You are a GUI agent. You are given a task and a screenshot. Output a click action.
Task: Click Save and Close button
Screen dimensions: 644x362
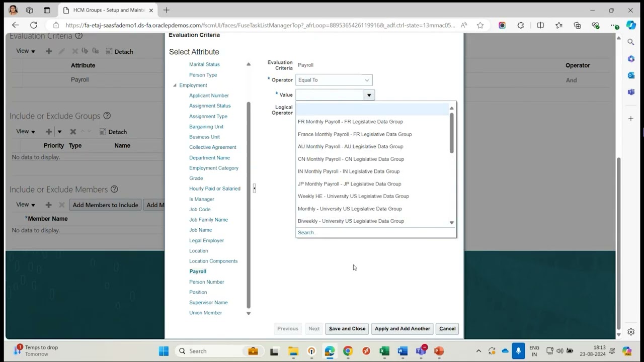pyautogui.click(x=347, y=329)
